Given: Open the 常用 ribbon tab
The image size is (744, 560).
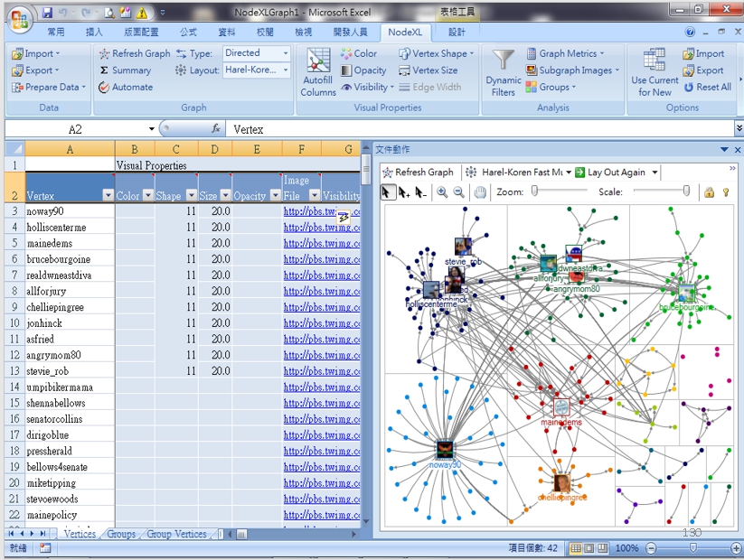Looking at the screenshot, I should tap(56, 33).
